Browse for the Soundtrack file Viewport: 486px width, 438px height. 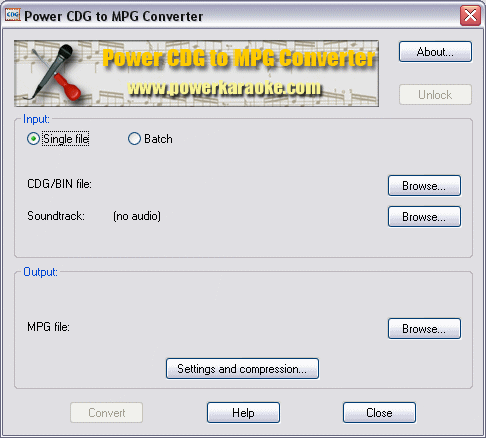424,217
